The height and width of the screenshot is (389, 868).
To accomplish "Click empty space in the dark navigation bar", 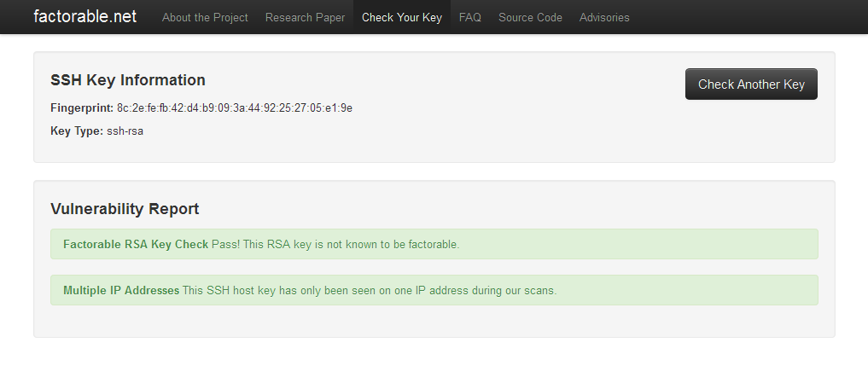I will [x=751, y=17].
